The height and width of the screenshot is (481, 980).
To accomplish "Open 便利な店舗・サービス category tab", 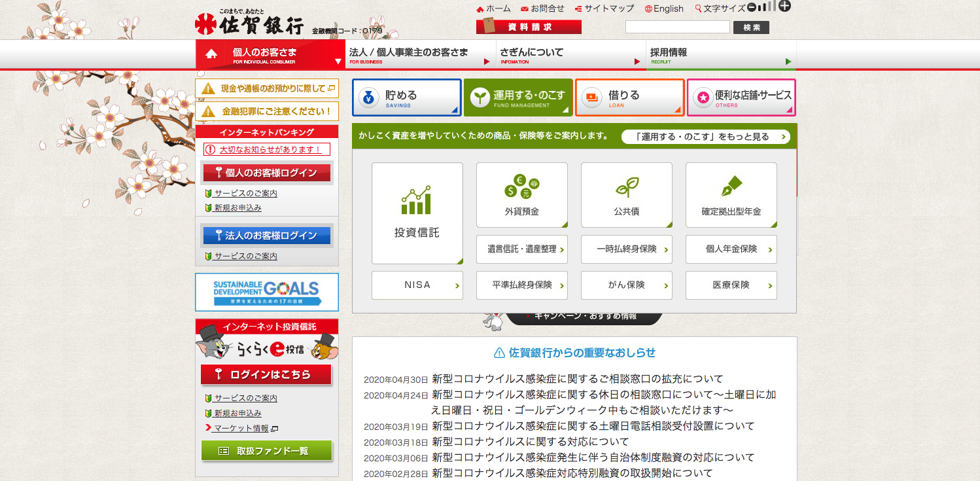I will coord(741,98).
